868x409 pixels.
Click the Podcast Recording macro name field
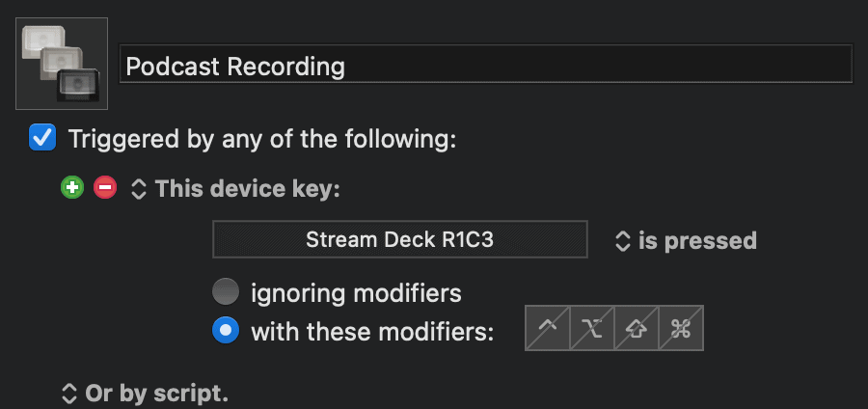[486, 64]
